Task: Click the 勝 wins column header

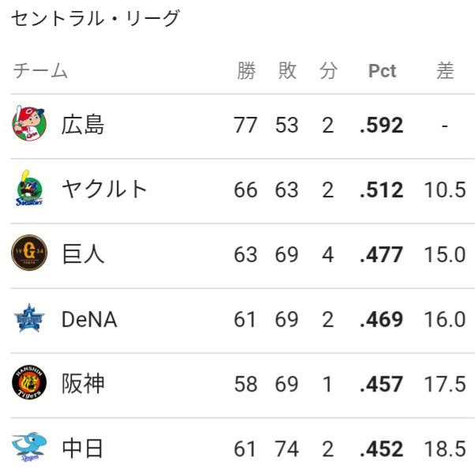Action: (x=246, y=71)
